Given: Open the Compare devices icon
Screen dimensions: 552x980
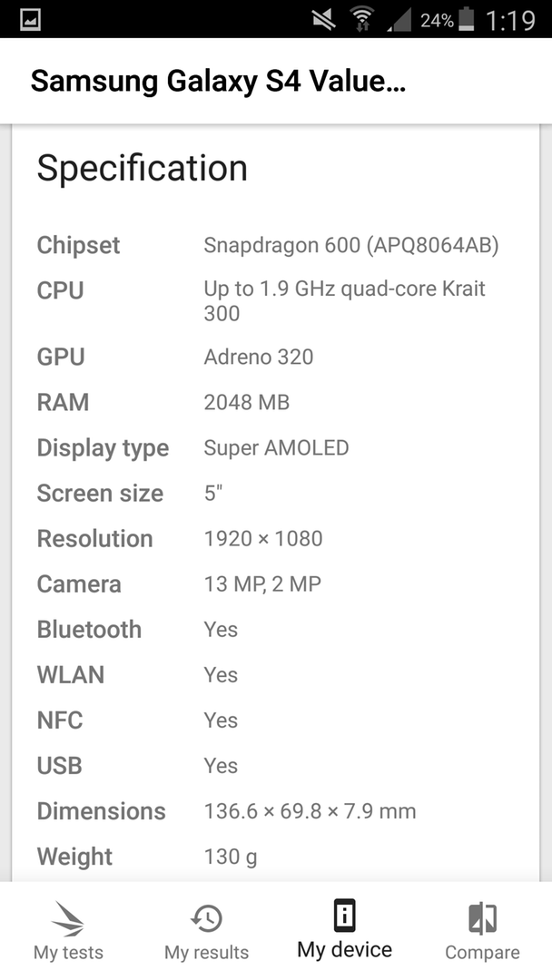Looking at the screenshot, I should click(x=482, y=918).
